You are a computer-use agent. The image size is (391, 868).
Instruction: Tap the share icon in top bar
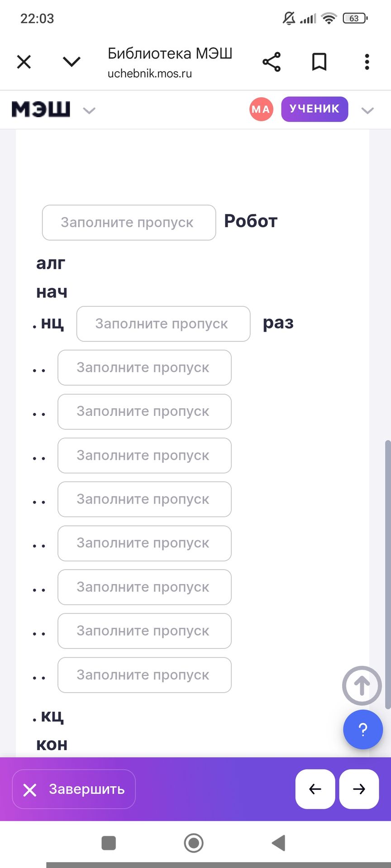pos(272,62)
